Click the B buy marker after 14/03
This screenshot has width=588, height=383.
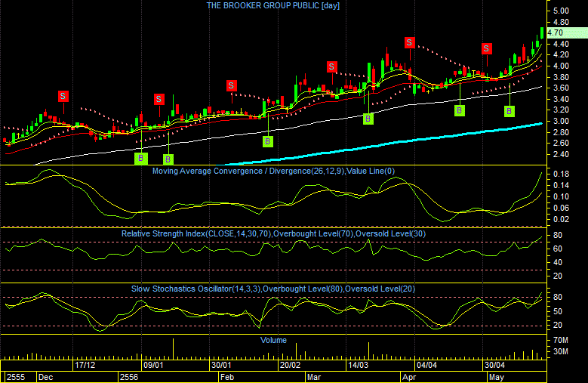coord(368,119)
